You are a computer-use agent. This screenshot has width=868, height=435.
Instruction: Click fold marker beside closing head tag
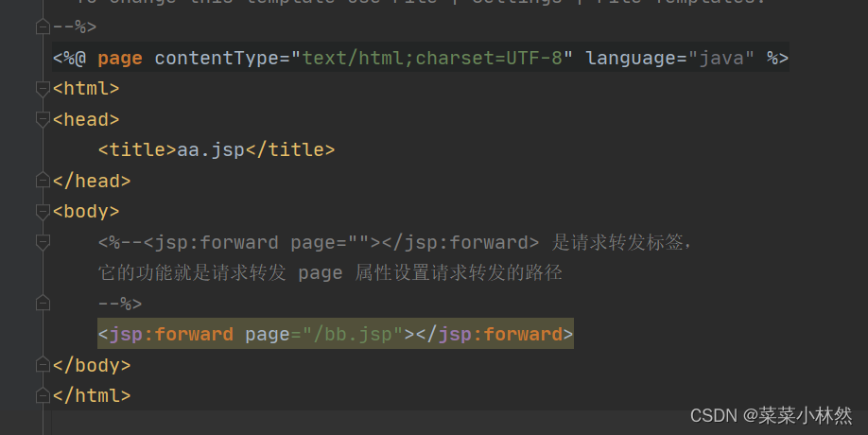pyautogui.click(x=42, y=181)
